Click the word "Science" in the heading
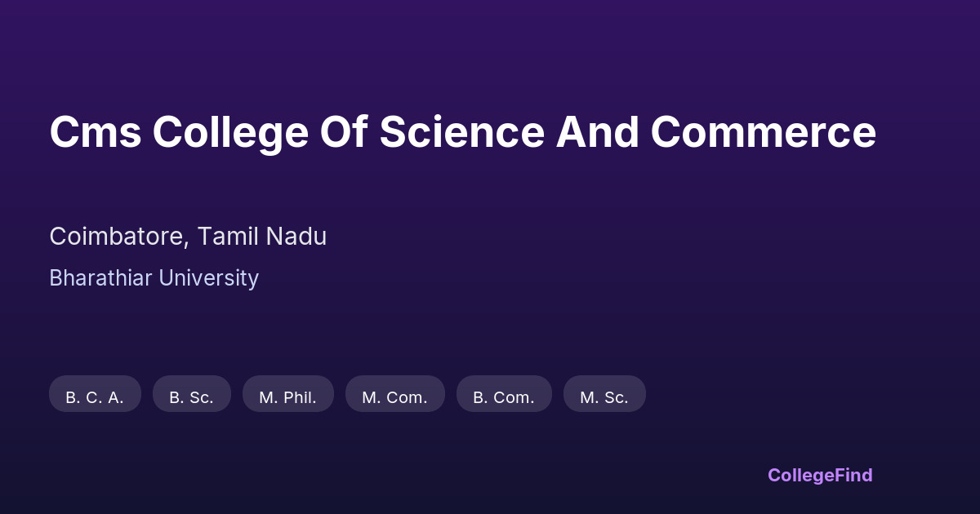Image resolution: width=980 pixels, height=514 pixels. pos(461,132)
